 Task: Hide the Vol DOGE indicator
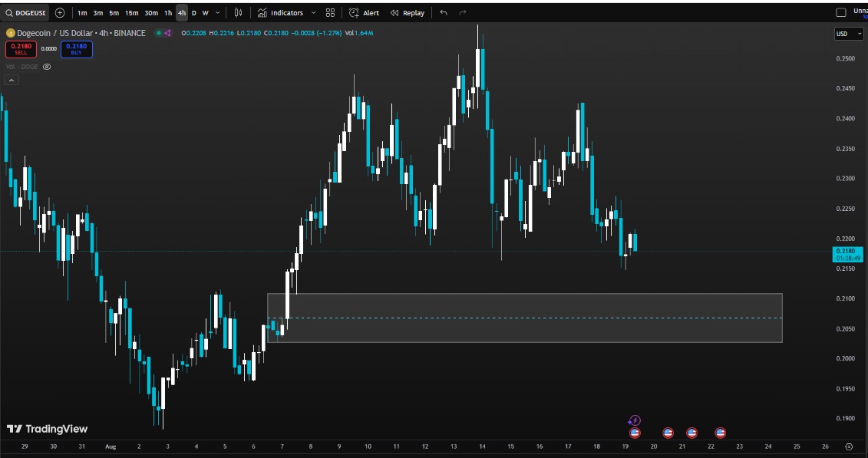coord(47,67)
